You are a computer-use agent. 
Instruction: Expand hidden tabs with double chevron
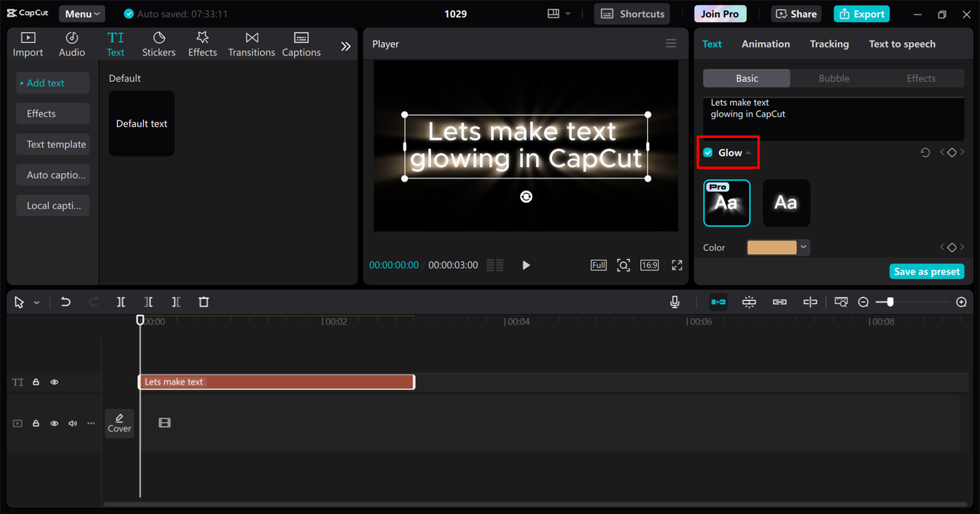tap(345, 46)
